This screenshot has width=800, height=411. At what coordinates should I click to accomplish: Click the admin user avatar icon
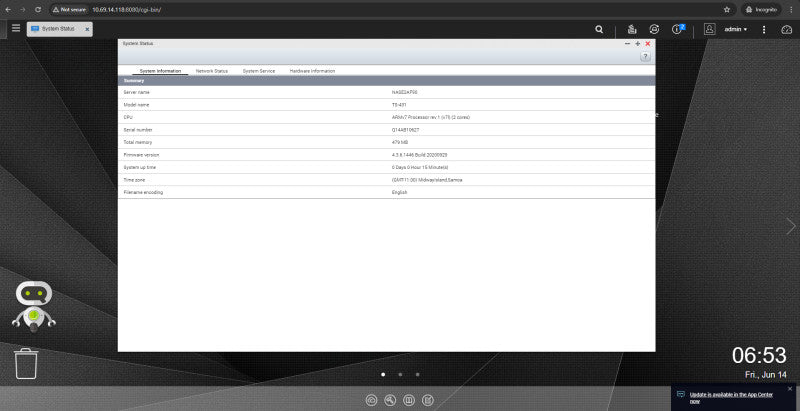click(709, 29)
